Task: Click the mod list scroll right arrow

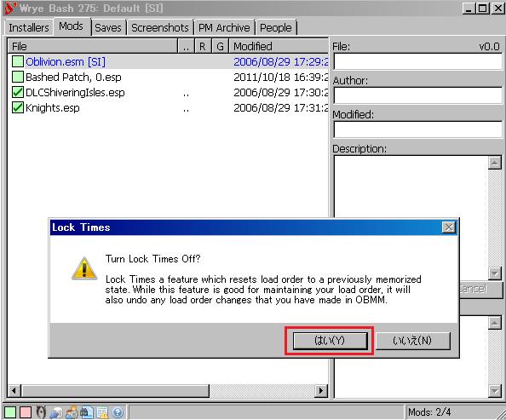Action: point(321,391)
